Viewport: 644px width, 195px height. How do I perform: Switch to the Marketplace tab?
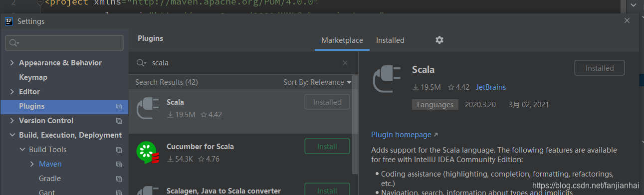point(342,40)
